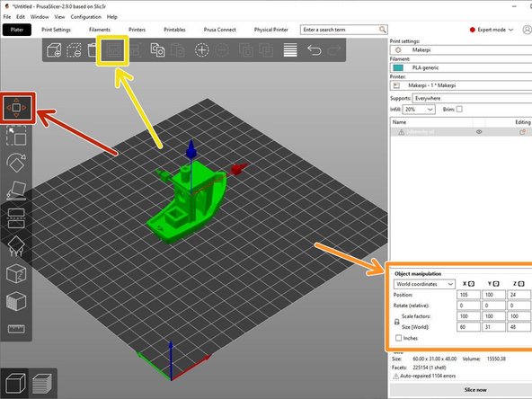This screenshot has height=399, width=532.
Task: Toggle the Brim checkbox
Action: click(459, 110)
